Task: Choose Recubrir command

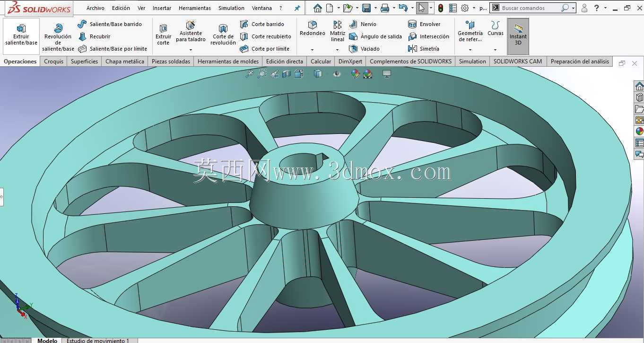Action: tap(95, 36)
